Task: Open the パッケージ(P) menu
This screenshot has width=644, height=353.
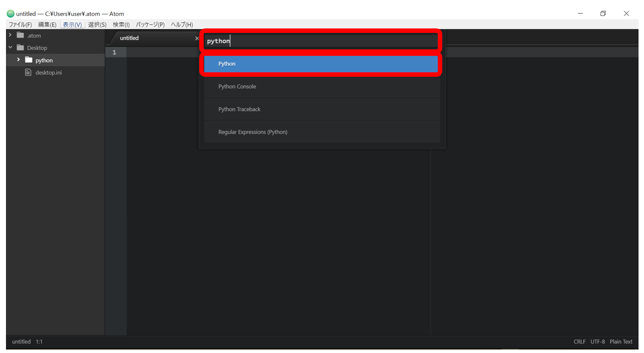Action: coord(150,25)
